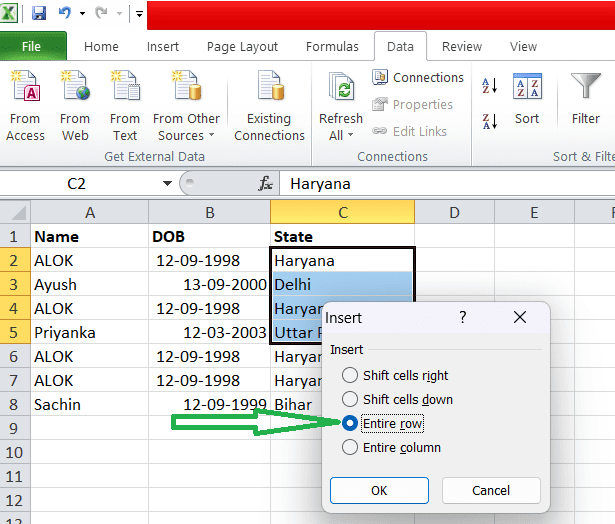Switch to the Insert ribbon tab

point(163,47)
